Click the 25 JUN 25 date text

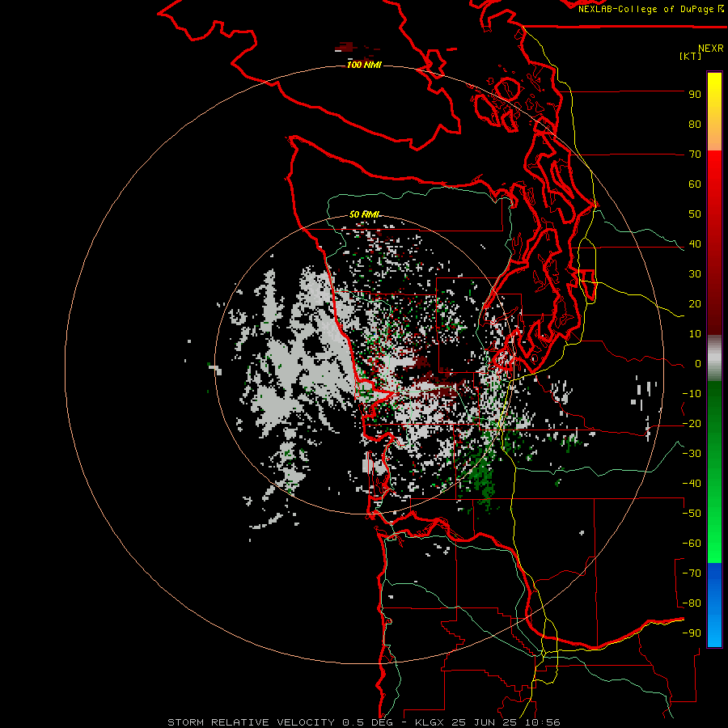[x=485, y=722]
